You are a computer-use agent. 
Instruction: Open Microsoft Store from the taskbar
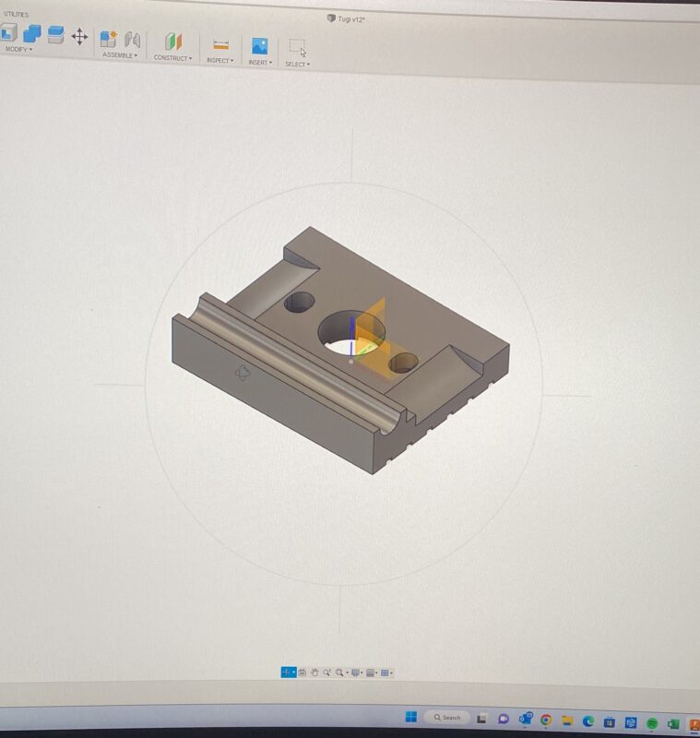coord(610,721)
